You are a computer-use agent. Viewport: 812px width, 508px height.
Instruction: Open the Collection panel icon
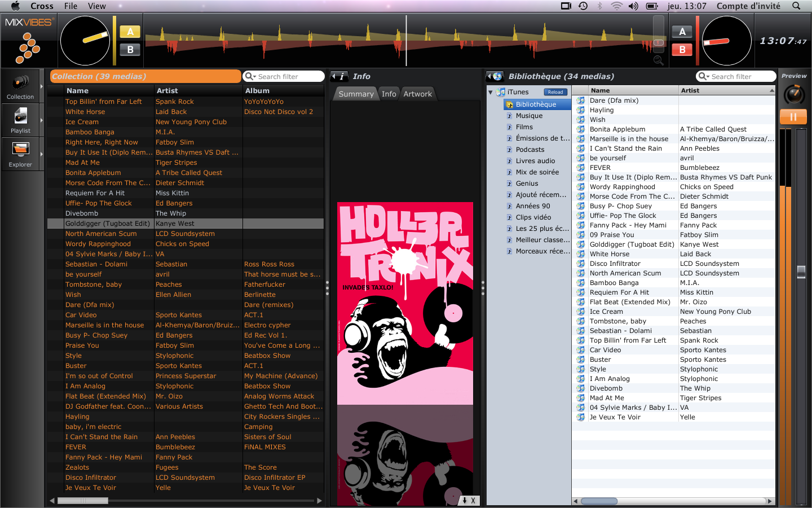point(20,83)
